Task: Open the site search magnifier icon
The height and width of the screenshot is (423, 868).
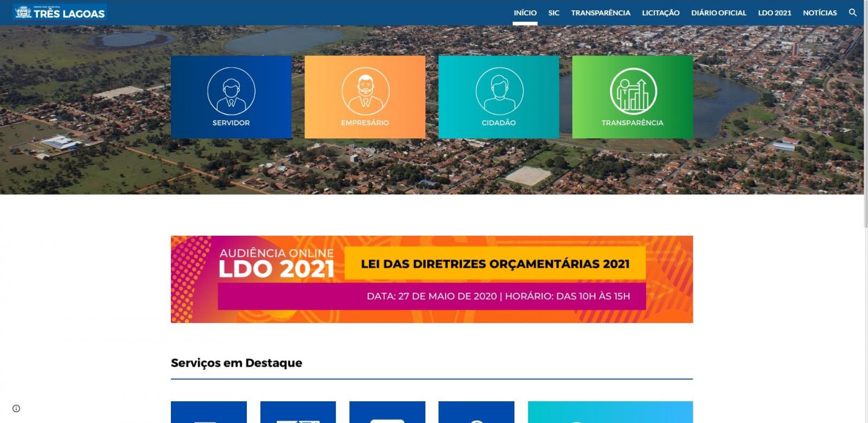Action: point(853,12)
